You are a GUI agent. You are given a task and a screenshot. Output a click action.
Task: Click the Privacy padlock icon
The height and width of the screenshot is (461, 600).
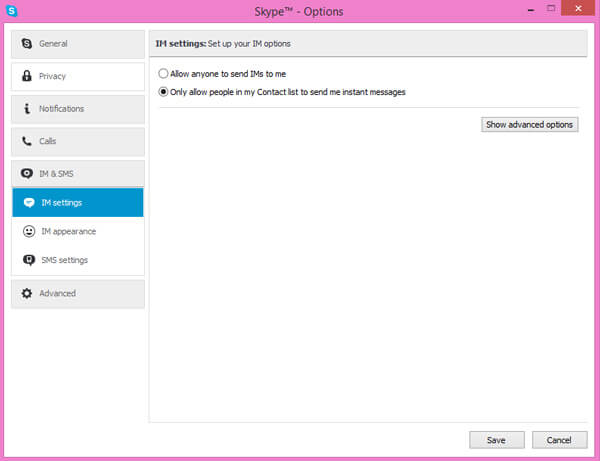27,76
